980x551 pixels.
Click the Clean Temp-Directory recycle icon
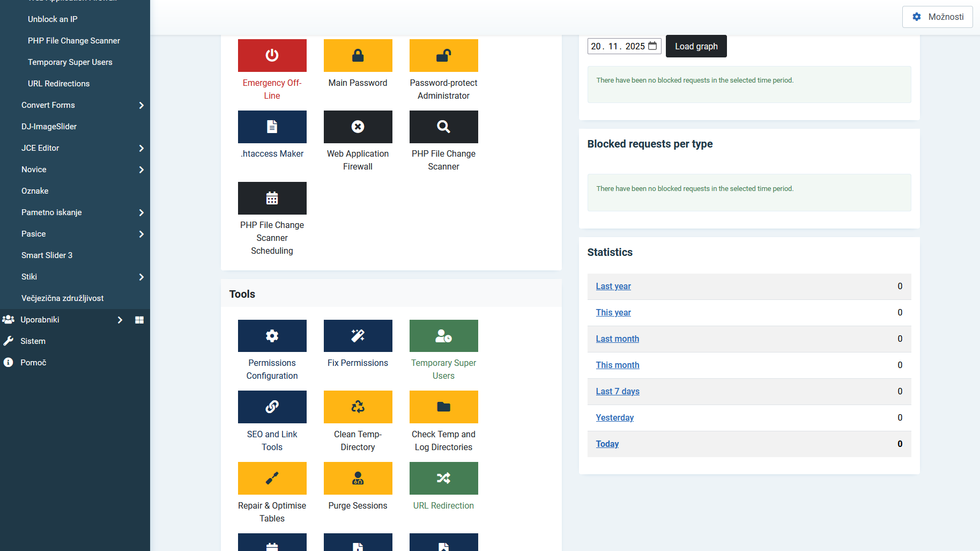click(x=358, y=407)
